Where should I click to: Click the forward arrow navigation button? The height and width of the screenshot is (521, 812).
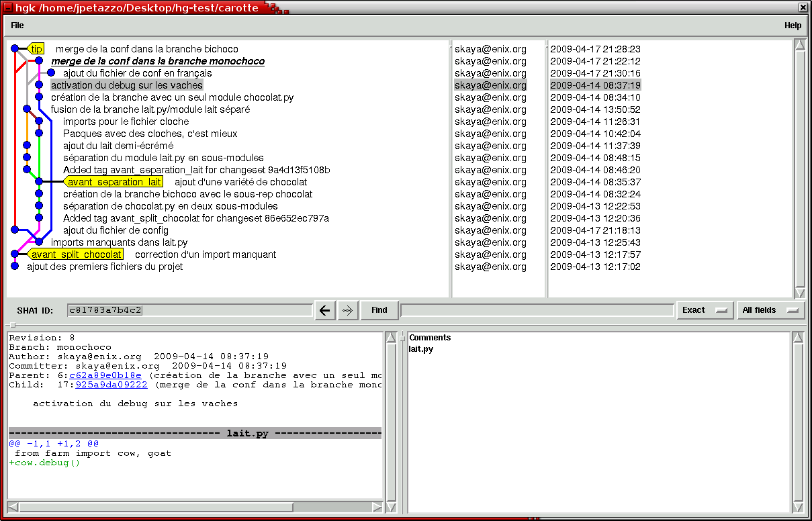click(x=348, y=310)
